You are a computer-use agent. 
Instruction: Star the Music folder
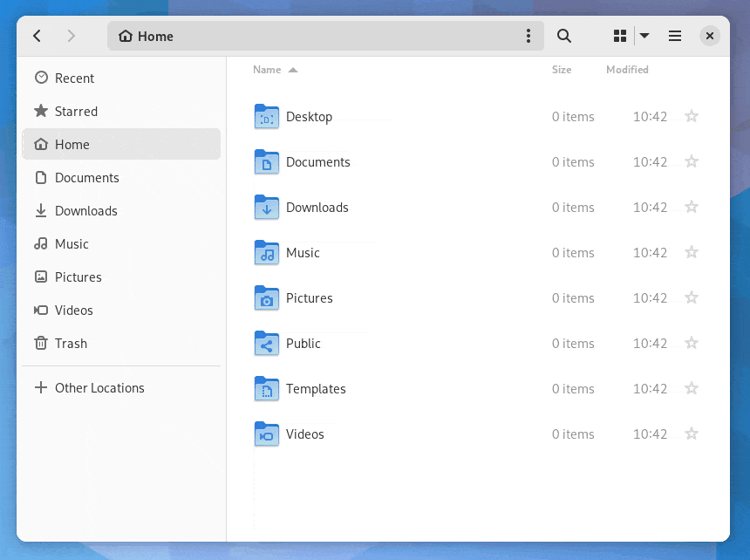point(691,252)
